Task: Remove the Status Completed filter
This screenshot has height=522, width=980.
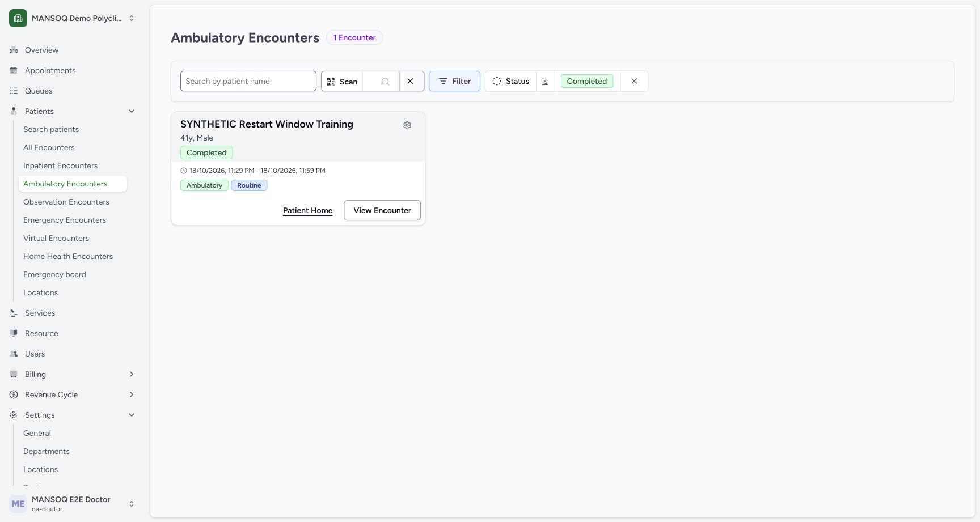Action: 634,81
